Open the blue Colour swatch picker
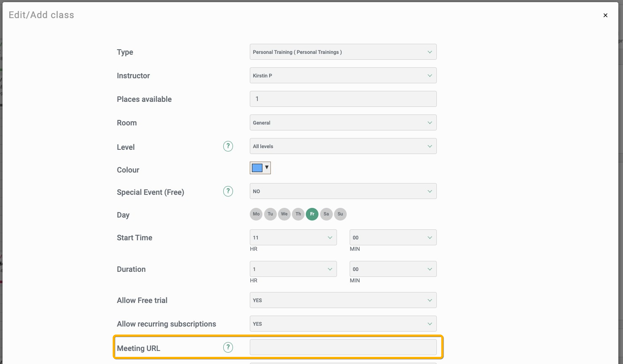The image size is (623, 364). coord(260,168)
